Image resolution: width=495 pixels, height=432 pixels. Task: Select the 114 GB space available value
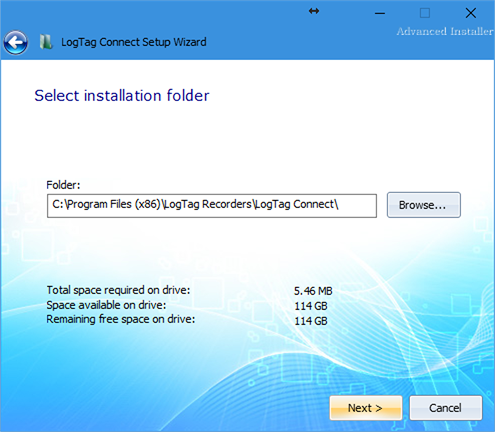(x=311, y=306)
